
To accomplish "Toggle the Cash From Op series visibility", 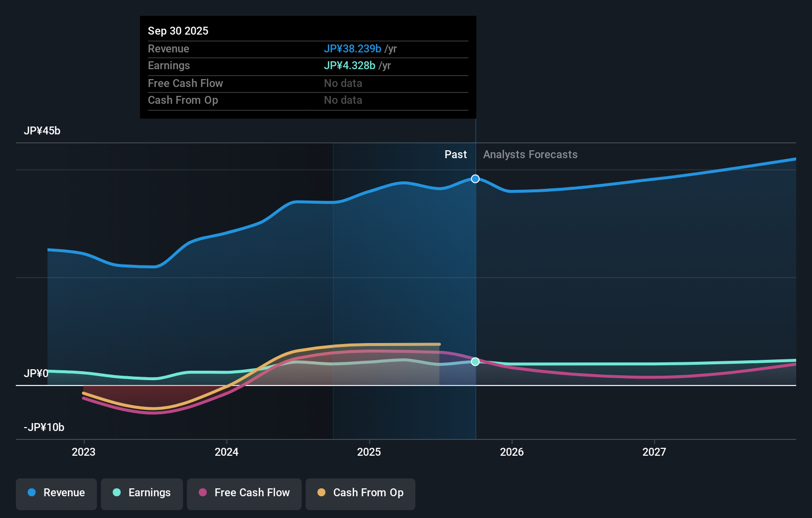I will click(361, 494).
